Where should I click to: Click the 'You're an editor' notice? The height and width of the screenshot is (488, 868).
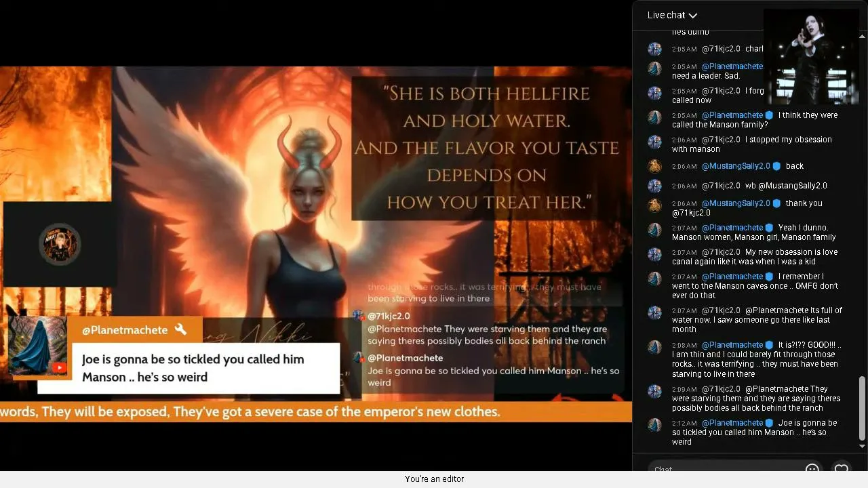[435, 479]
